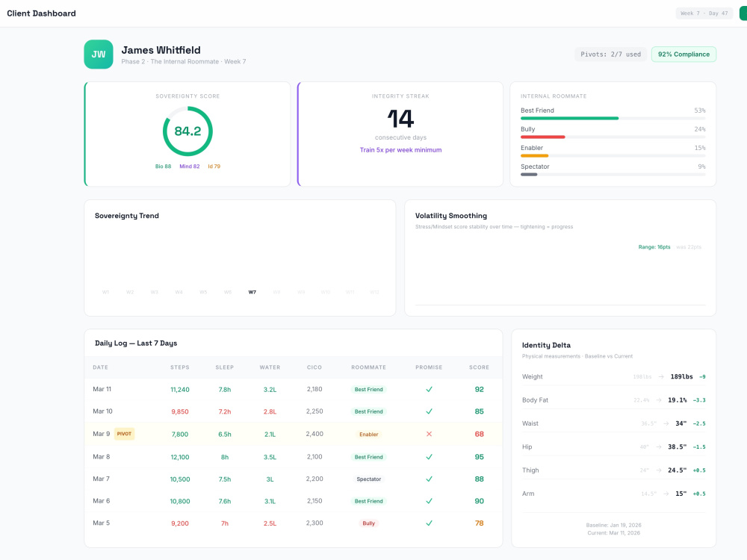Click the score 68 for Mar 9
The height and width of the screenshot is (560, 747).
pos(480,435)
